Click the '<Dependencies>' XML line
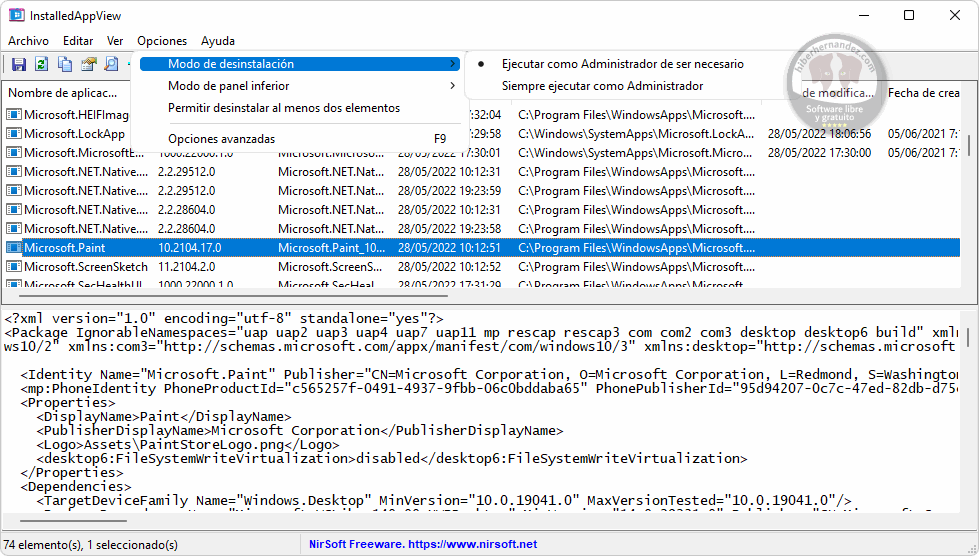The image size is (979, 556). [x=76, y=486]
